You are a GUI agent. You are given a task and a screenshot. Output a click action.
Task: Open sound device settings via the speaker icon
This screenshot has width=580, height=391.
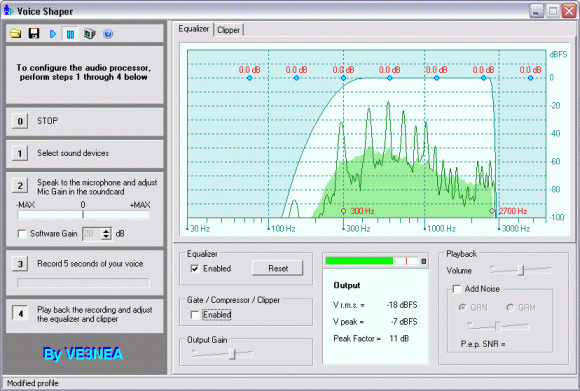point(89,34)
